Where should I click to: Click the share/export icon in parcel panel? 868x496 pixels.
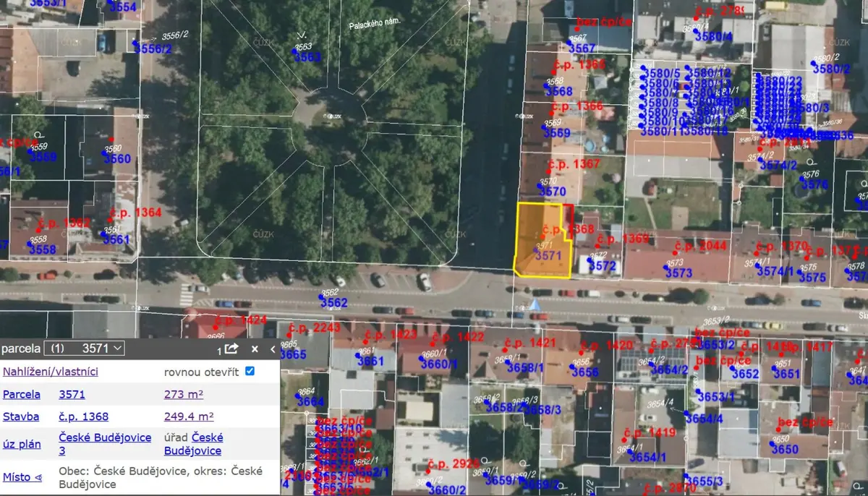(x=231, y=349)
